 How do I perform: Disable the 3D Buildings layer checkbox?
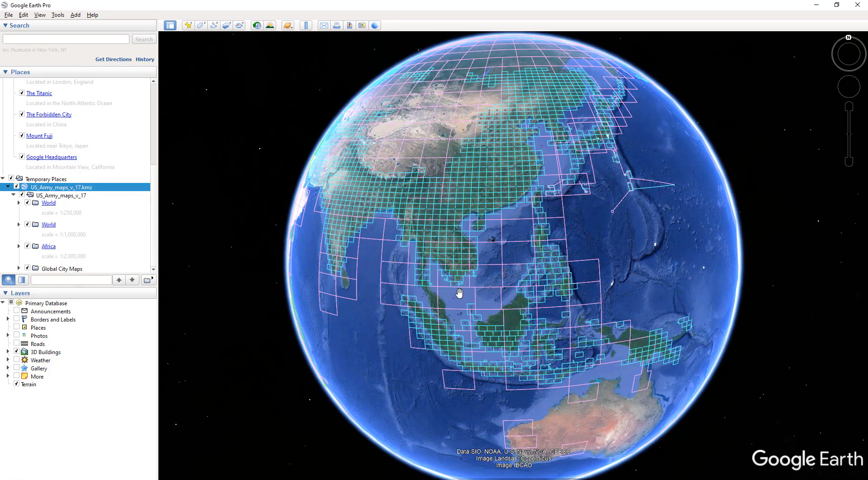point(16,351)
